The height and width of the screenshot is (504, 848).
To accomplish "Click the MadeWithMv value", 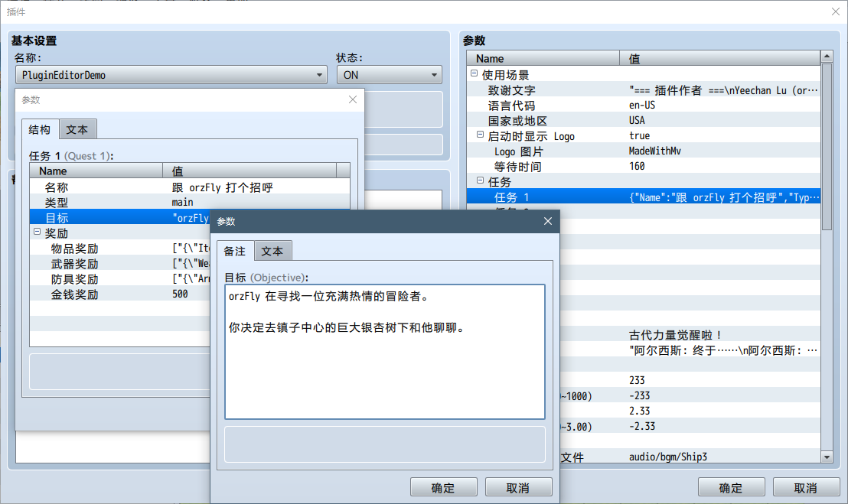I will [x=655, y=151].
